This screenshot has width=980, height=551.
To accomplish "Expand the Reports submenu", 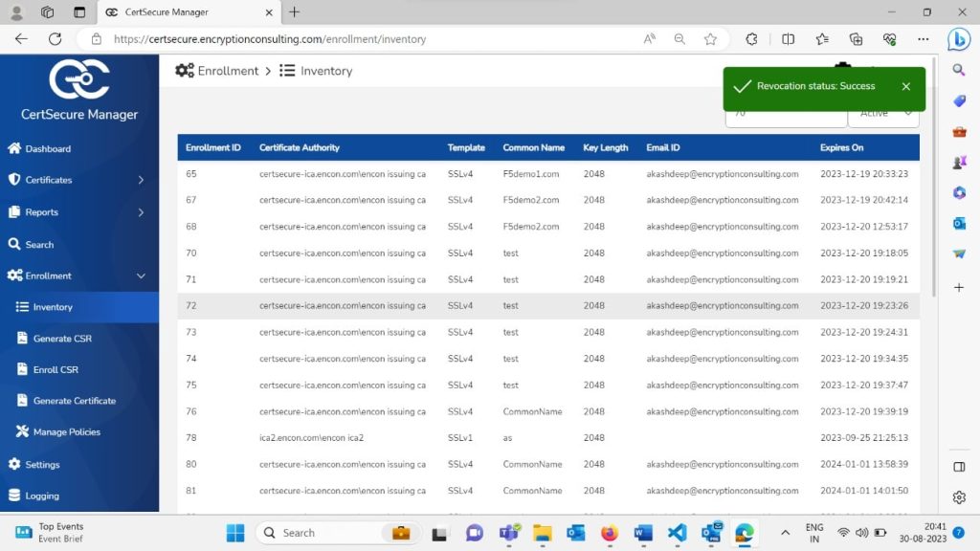I will 141,212.
